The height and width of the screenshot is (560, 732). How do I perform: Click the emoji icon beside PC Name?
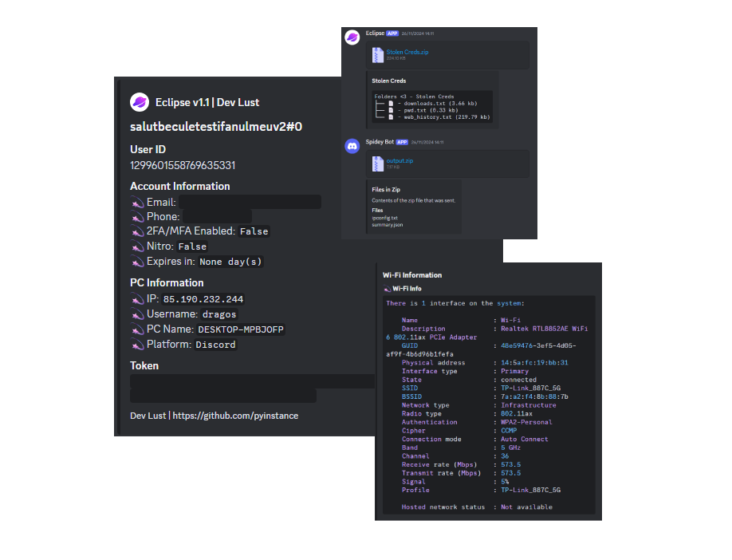click(x=137, y=329)
